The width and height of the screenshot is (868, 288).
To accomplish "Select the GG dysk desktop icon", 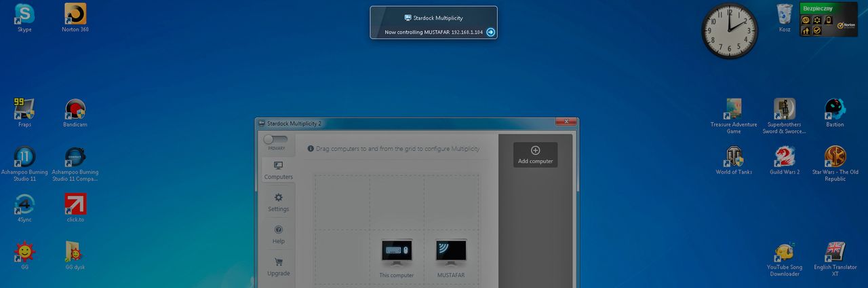I will pyautogui.click(x=75, y=256).
